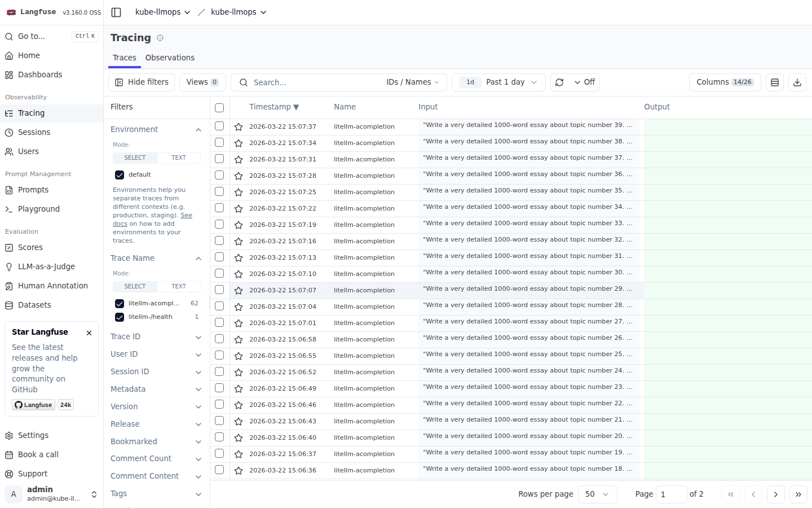Expand the Bookmarked filter
This screenshot has width=812, height=508.
point(156,441)
